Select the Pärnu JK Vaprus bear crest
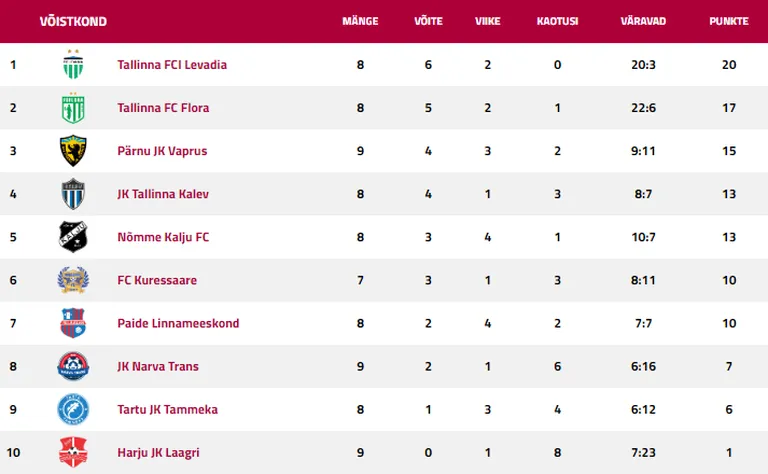This screenshot has width=768, height=474. (x=73, y=151)
